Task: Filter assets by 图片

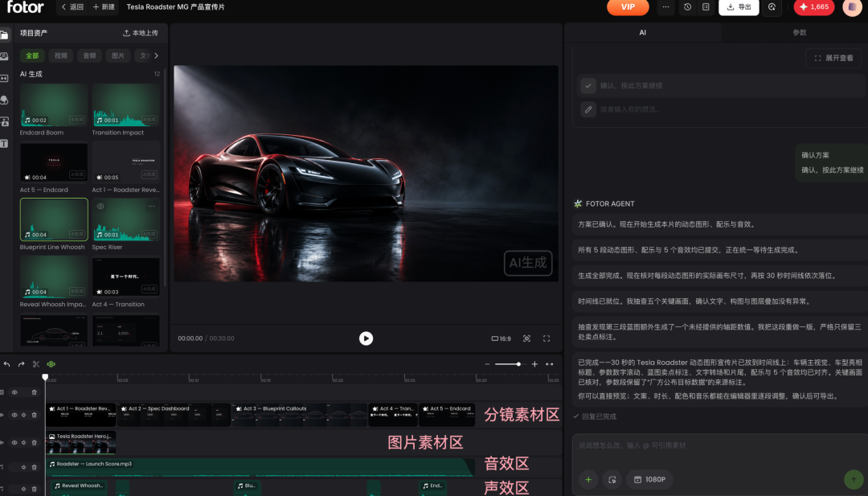Action: [x=118, y=55]
